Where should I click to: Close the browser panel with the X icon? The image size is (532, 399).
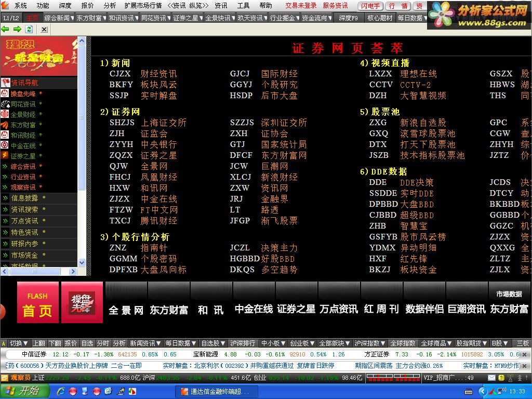[x=44, y=30]
